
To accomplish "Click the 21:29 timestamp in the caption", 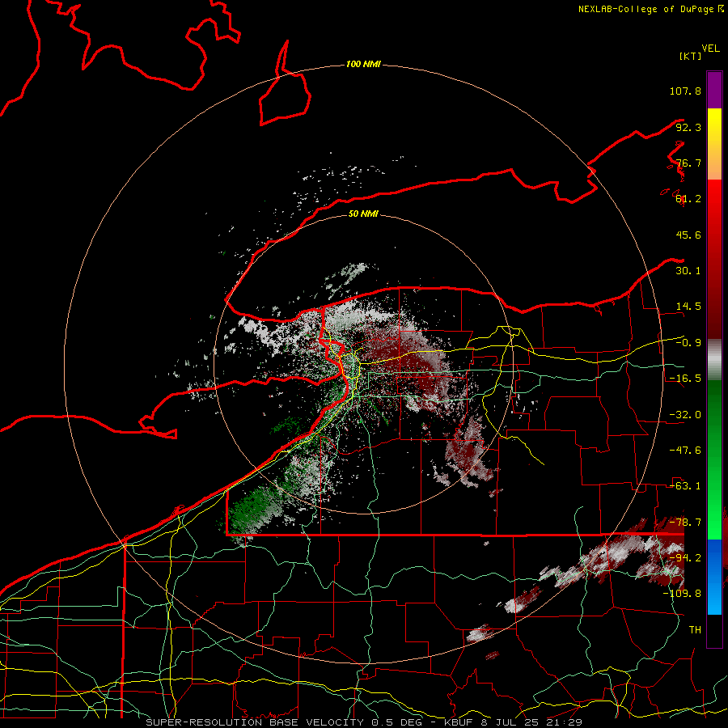I will point(565,722).
